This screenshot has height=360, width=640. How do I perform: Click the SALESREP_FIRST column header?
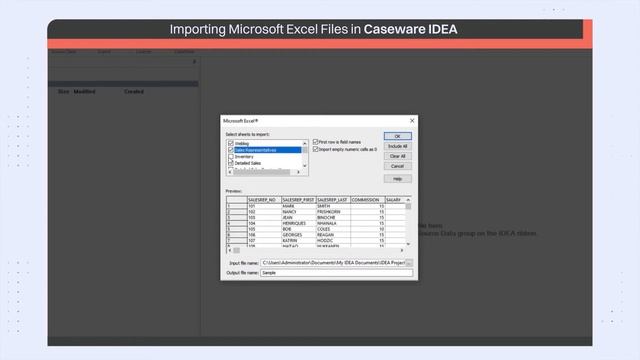pyautogui.click(x=299, y=200)
